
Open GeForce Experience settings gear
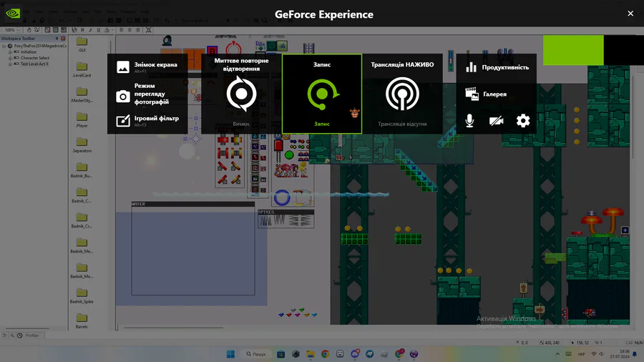tap(523, 121)
